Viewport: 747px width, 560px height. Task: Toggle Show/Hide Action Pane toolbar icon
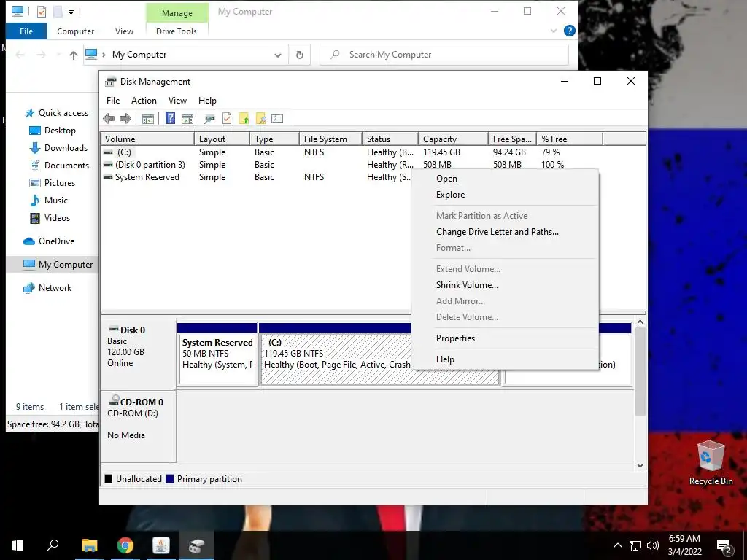pyautogui.click(x=187, y=119)
